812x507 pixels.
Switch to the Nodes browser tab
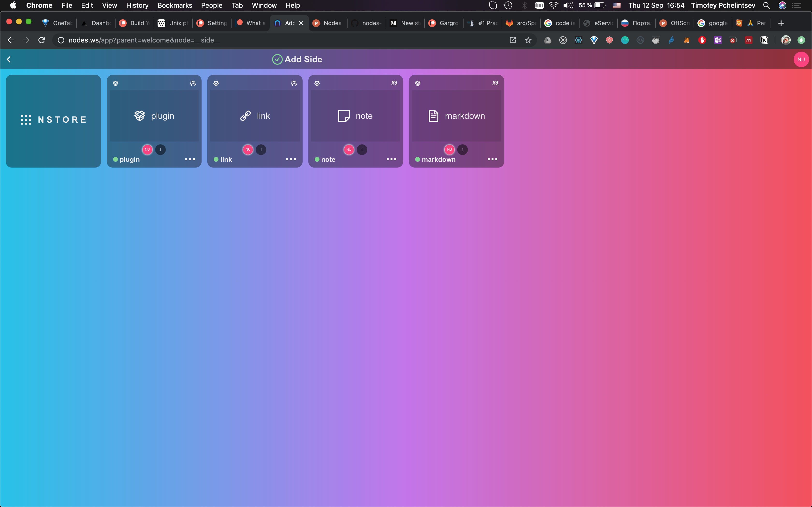coord(328,23)
